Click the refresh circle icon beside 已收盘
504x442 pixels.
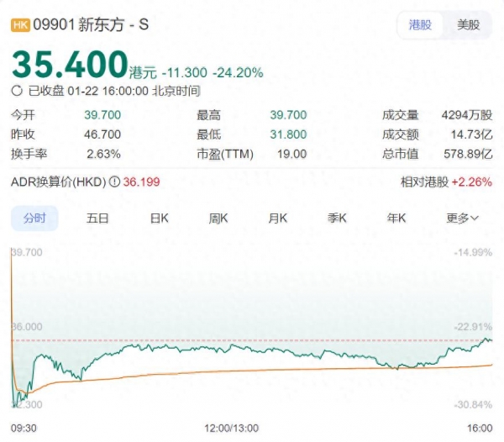pos(17,91)
